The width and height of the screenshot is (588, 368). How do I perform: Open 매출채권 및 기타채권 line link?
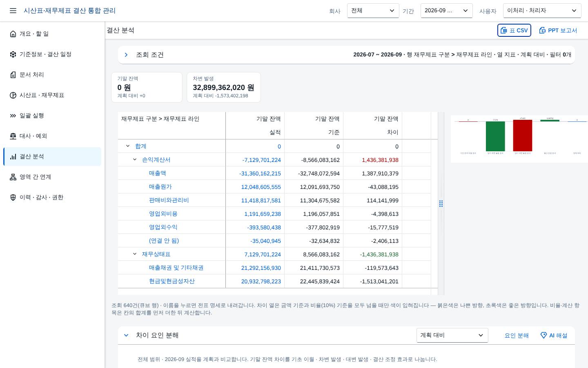click(176, 268)
